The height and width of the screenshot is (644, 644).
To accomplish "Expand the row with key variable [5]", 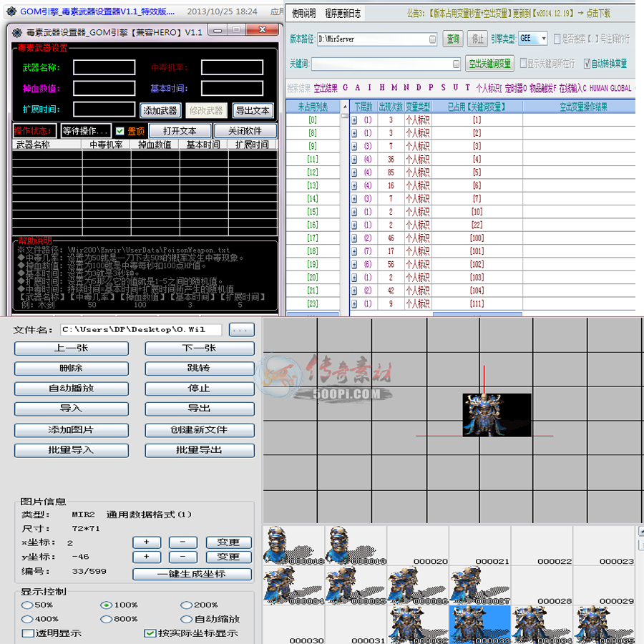I will tap(354, 173).
